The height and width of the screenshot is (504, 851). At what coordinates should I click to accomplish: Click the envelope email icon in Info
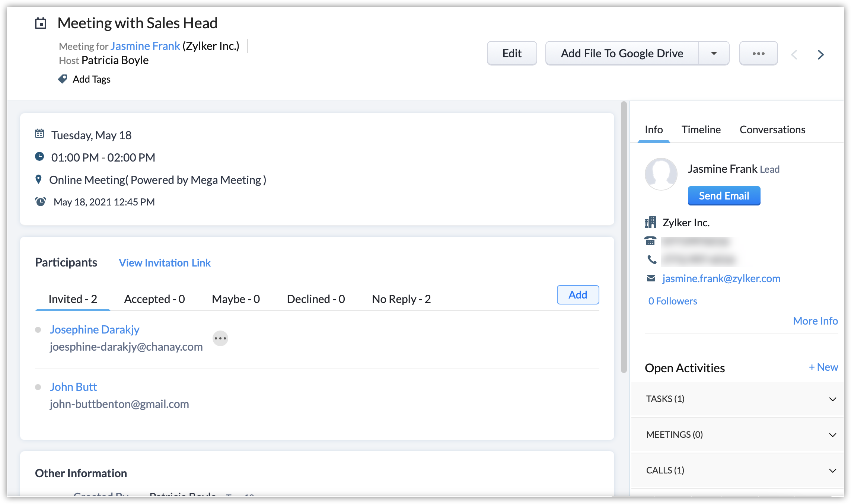click(x=651, y=278)
